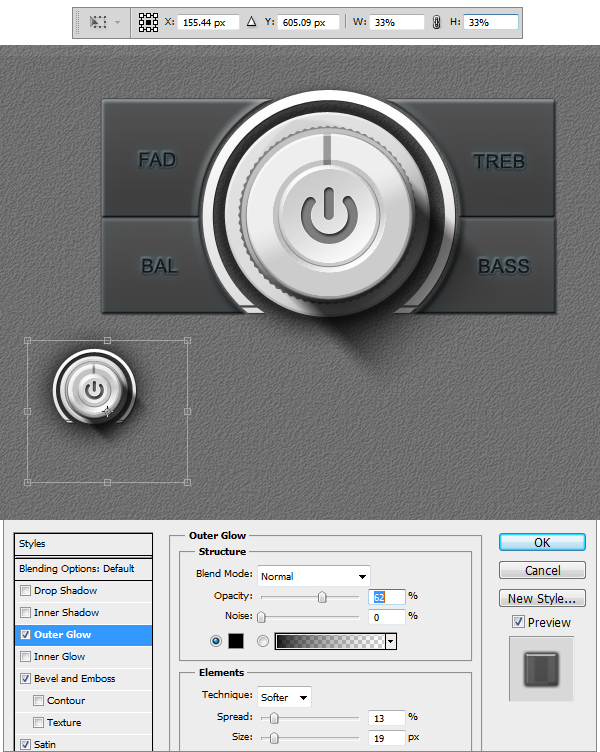Select the gradient glow radio button
Screen dimensions: 600x752
point(263,641)
